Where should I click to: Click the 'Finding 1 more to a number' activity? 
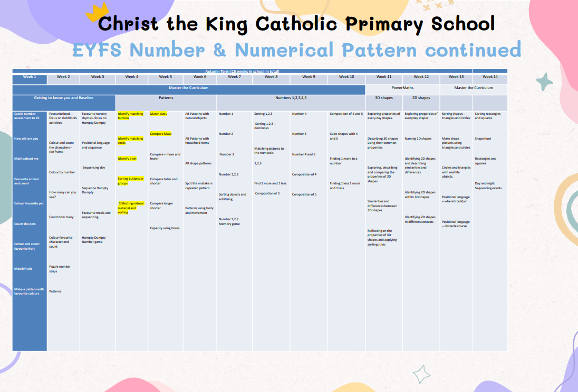coord(343,161)
